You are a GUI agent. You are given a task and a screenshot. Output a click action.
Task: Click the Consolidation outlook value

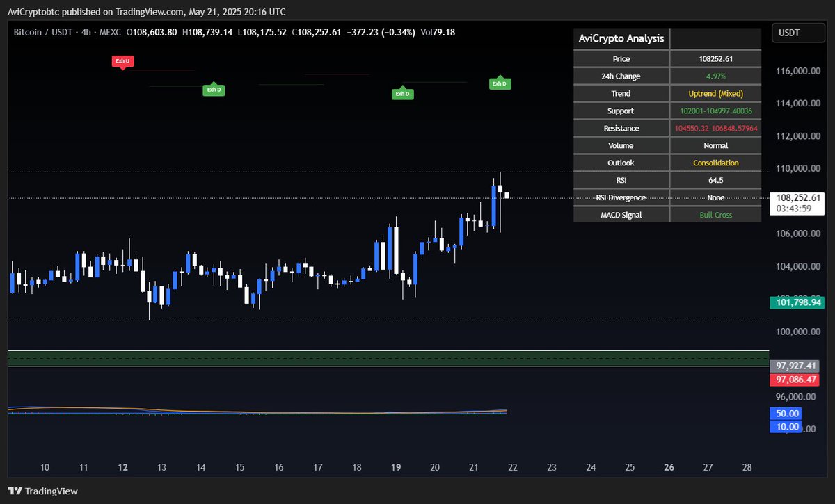pyautogui.click(x=715, y=163)
